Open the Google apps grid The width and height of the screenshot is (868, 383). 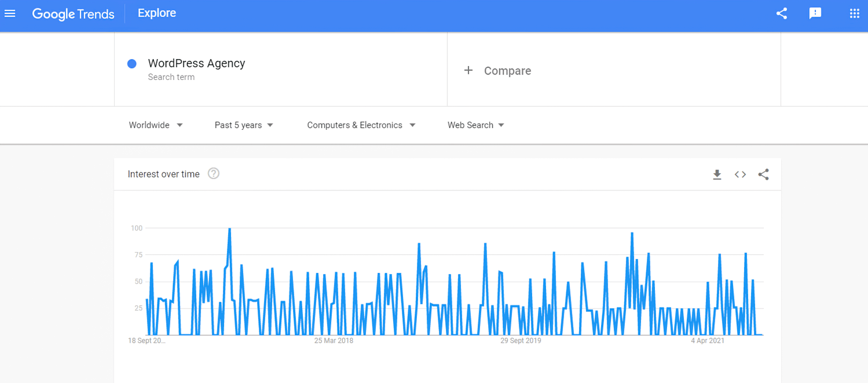click(855, 13)
